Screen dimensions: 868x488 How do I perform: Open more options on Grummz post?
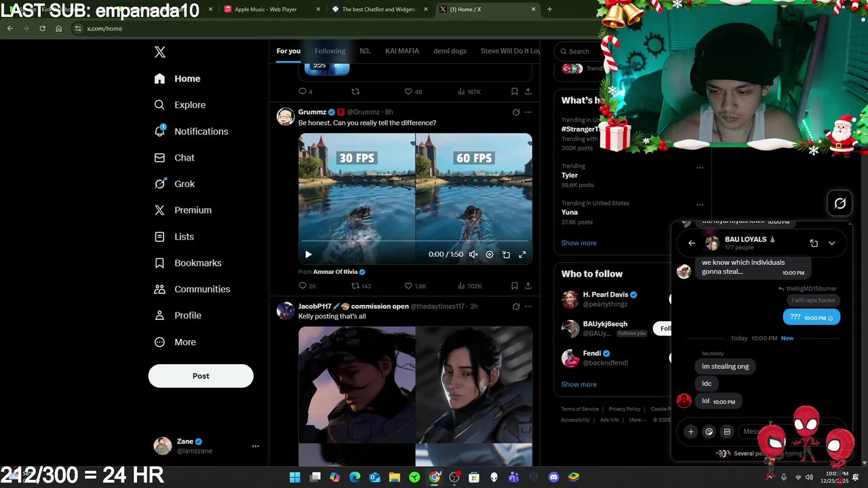(x=528, y=112)
